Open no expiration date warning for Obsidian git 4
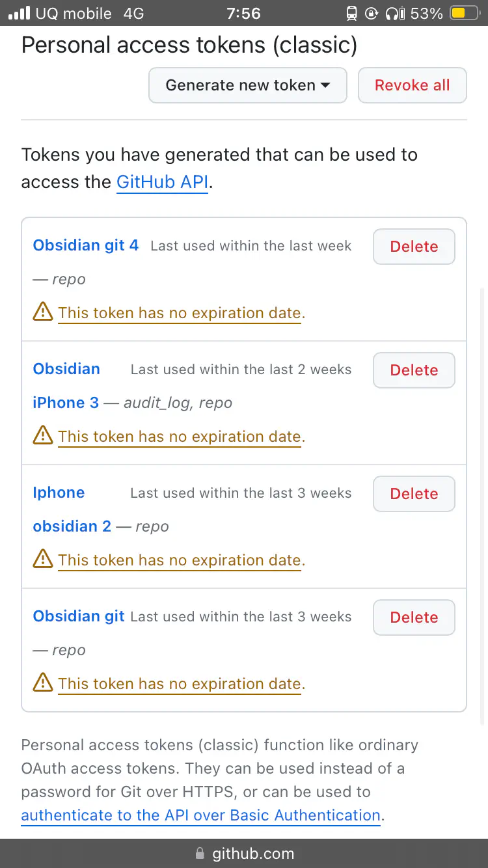 pyautogui.click(x=180, y=313)
